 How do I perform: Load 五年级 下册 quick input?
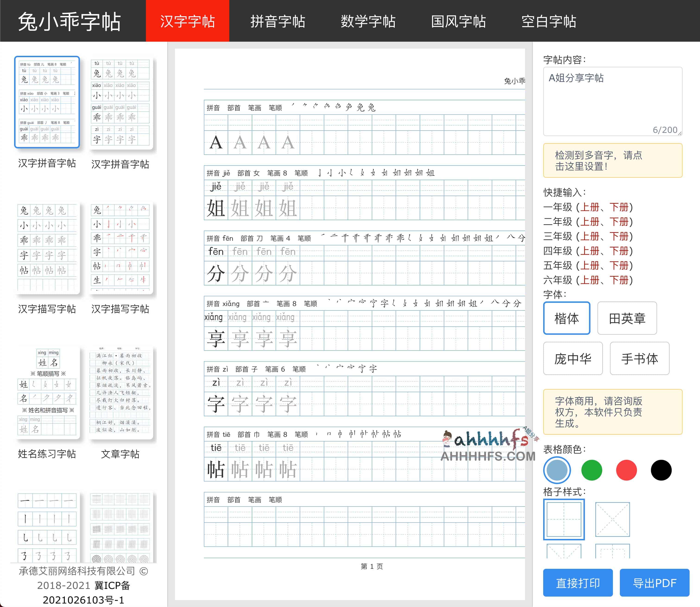(619, 265)
